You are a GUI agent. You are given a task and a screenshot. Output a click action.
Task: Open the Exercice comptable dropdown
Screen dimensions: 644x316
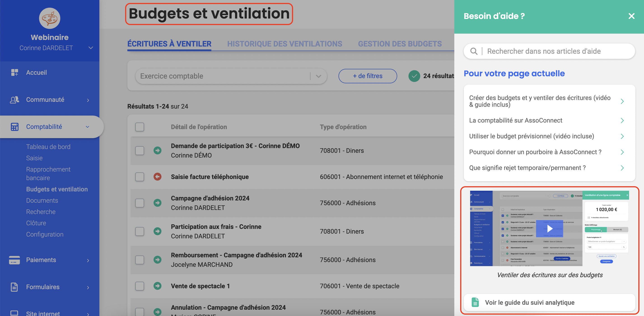pyautogui.click(x=231, y=76)
